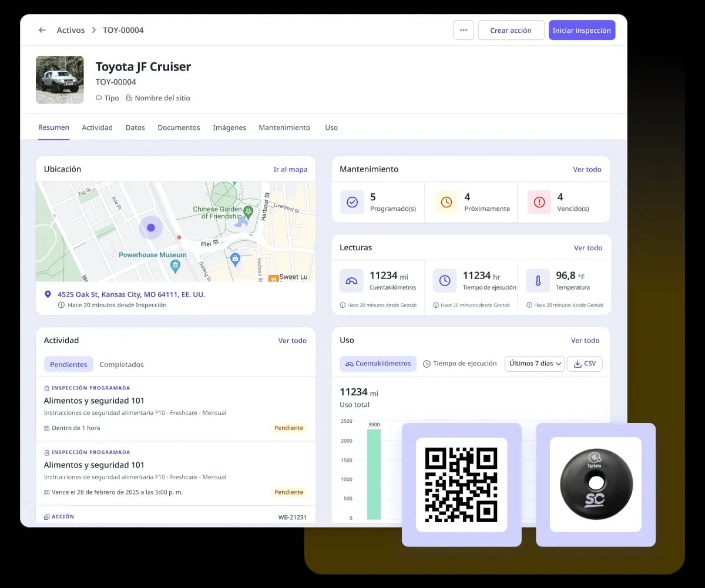This screenshot has width=705, height=588.
Task: Click the back arrow icon
Action: click(42, 30)
